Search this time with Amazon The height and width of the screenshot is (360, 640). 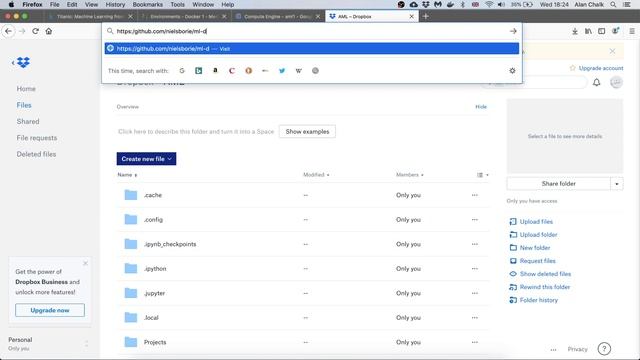(215, 71)
